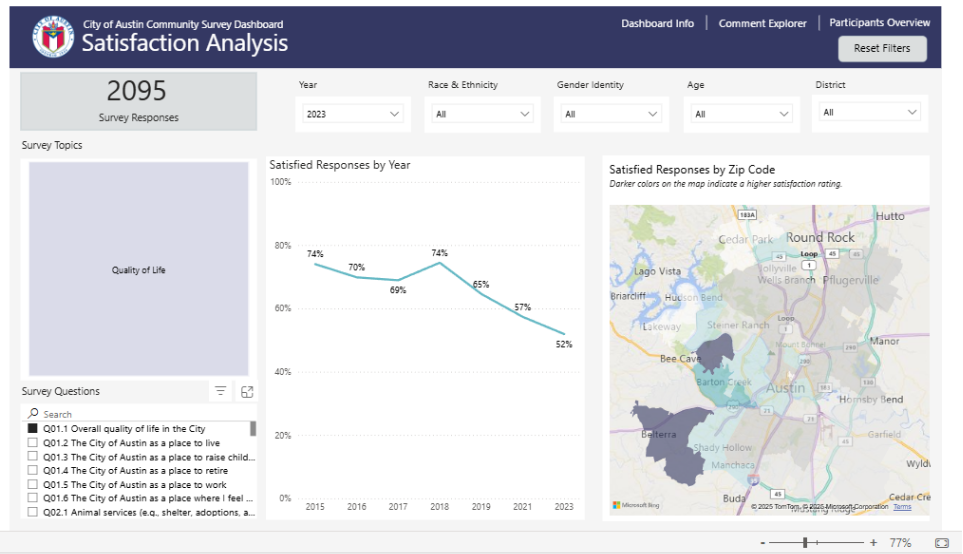Image resolution: width=963 pixels, height=554 pixels.
Task: Click the City of Austin seal logo
Action: (52, 38)
